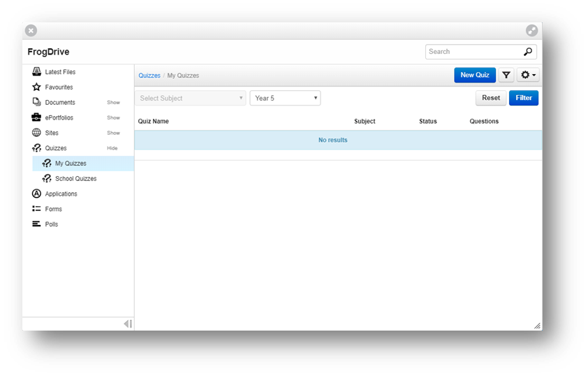The height and width of the screenshot is (376, 588).
Task: Click the Questions column header
Action: pyautogui.click(x=484, y=121)
